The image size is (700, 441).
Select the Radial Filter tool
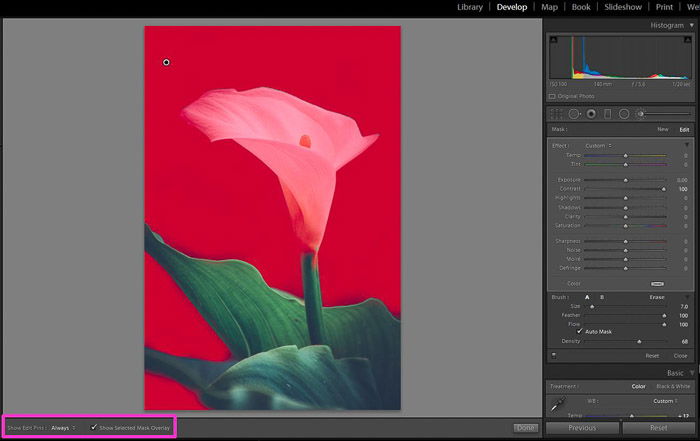[624, 114]
